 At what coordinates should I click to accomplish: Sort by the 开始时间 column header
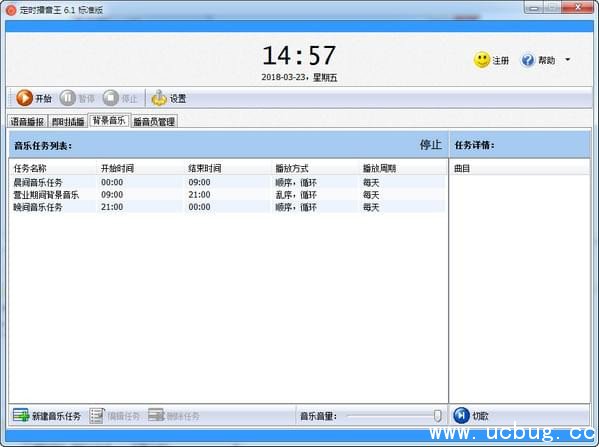141,168
